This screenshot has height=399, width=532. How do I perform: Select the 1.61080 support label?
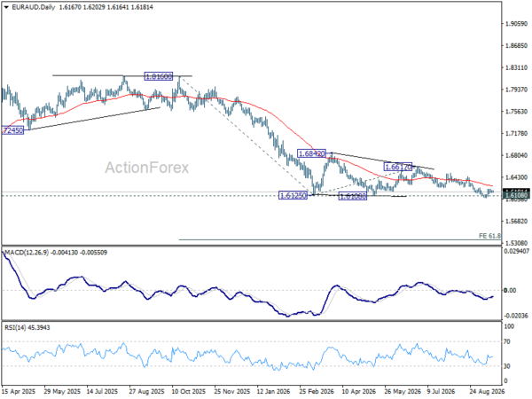pyautogui.click(x=353, y=196)
